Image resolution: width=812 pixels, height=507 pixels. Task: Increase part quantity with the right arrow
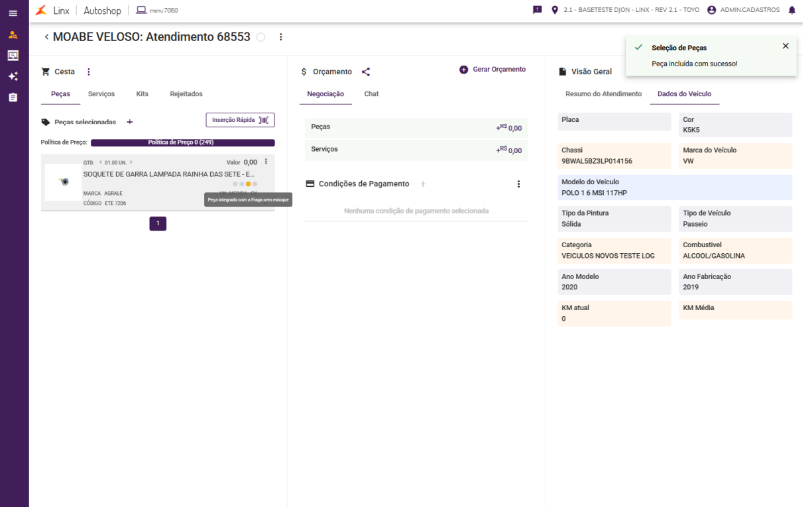pyautogui.click(x=131, y=162)
